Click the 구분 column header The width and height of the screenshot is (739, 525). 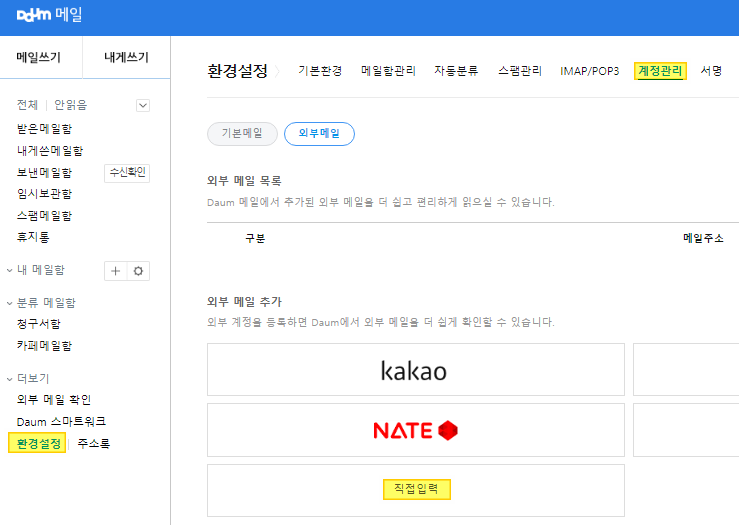(255, 238)
